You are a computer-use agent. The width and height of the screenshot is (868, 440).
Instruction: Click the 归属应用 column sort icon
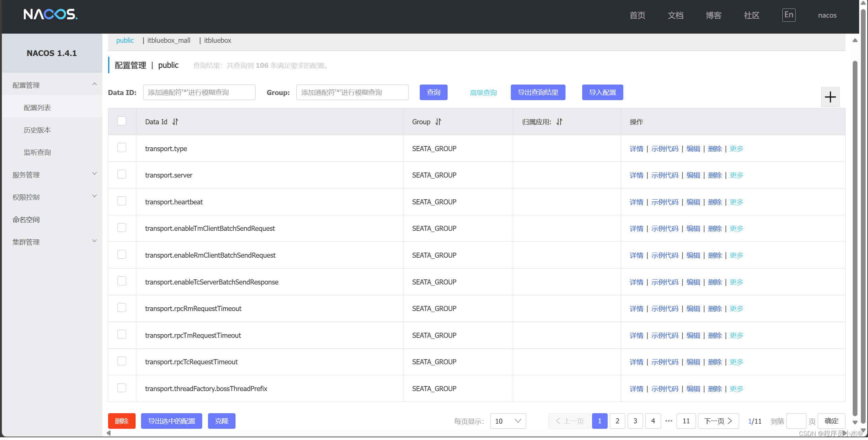tap(559, 122)
